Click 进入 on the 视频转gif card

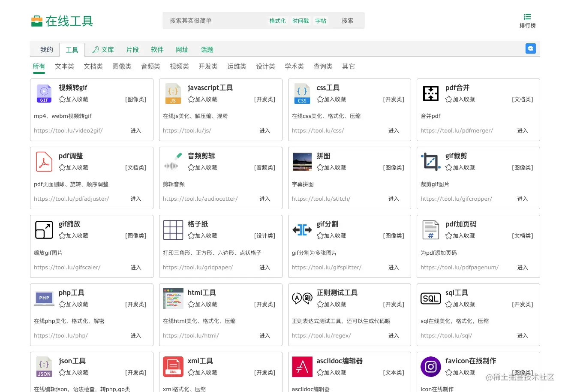pyautogui.click(x=136, y=131)
